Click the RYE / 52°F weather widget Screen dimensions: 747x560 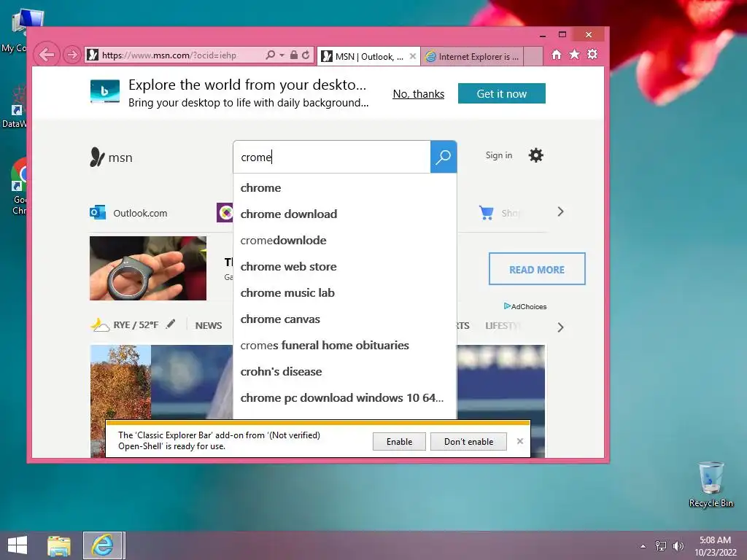click(125, 324)
